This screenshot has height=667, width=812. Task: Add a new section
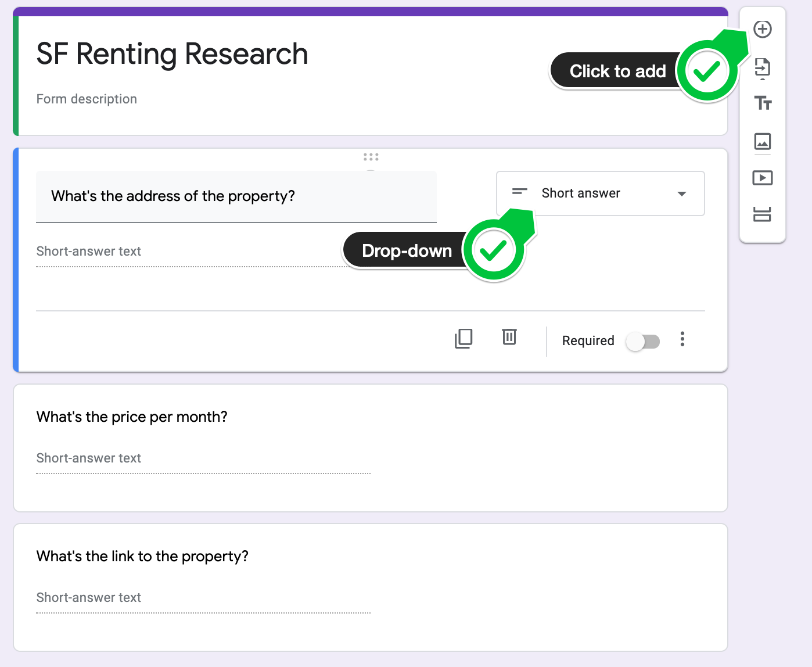tap(763, 214)
